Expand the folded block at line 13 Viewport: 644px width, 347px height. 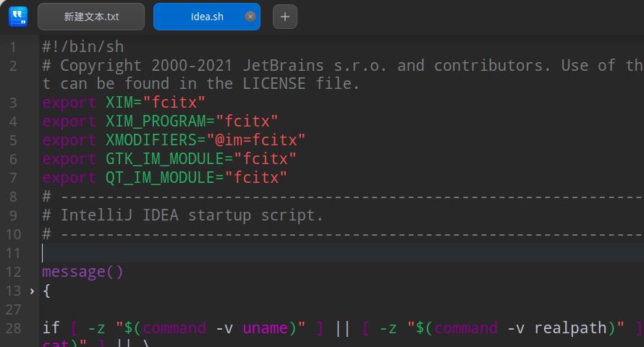pyautogui.click(x=32, y=291)
